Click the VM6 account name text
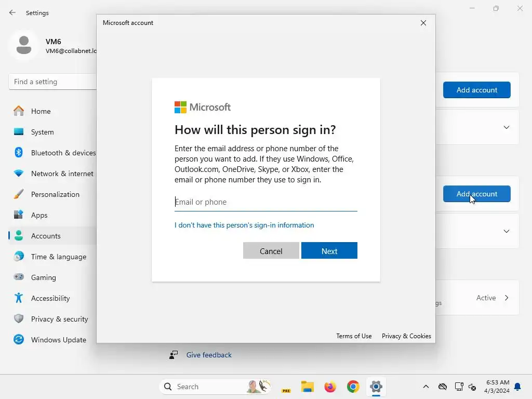The width and height of the screenshot is (532, 399). [54, 42]
